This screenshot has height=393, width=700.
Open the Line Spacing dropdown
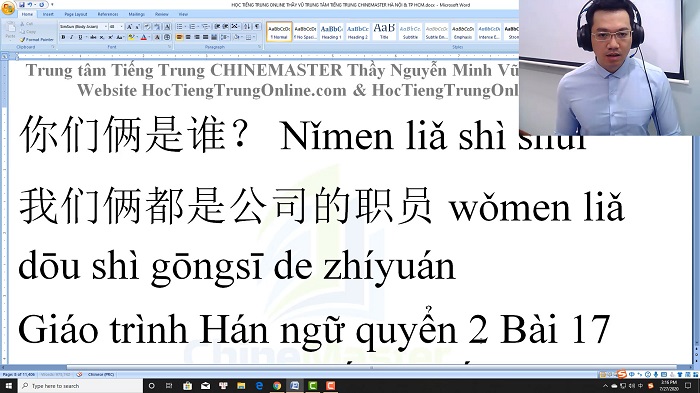(x=225, y=38)
